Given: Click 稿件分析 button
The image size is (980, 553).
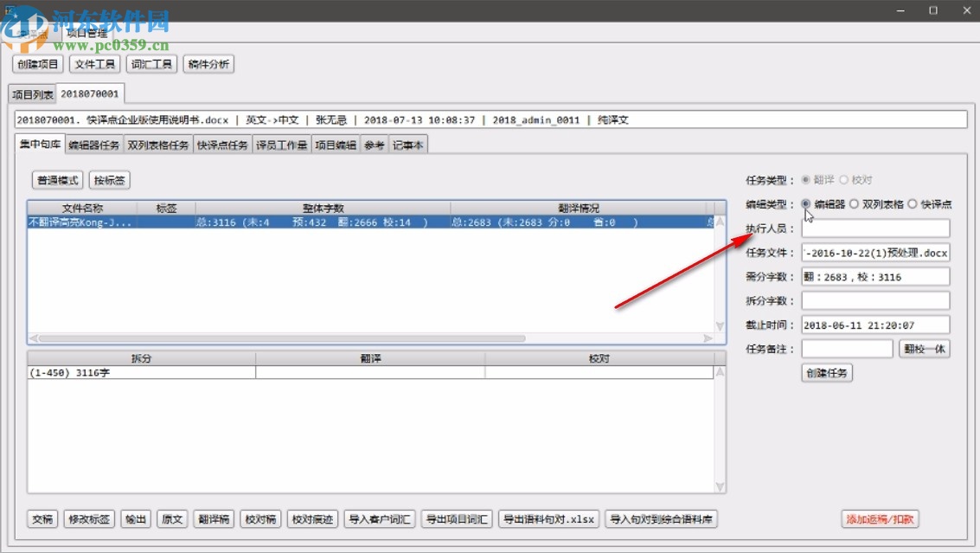Looking at the screenshot, I should 208,64.
